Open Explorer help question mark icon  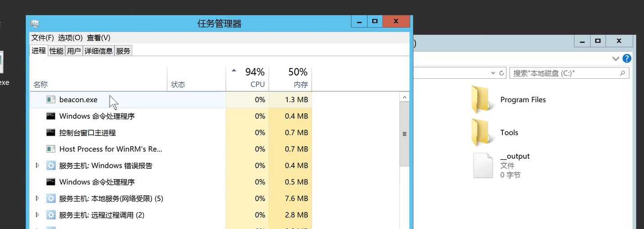pyautogui.click(x=627, y=58)
